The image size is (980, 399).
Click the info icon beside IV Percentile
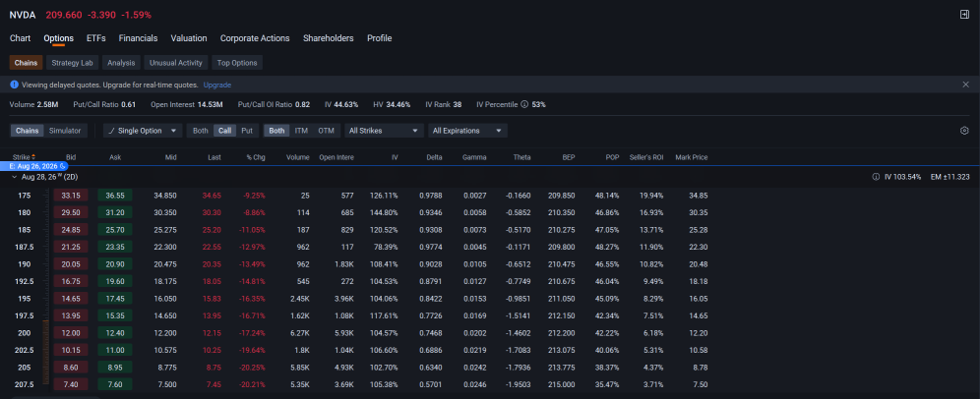click(524, 104)
